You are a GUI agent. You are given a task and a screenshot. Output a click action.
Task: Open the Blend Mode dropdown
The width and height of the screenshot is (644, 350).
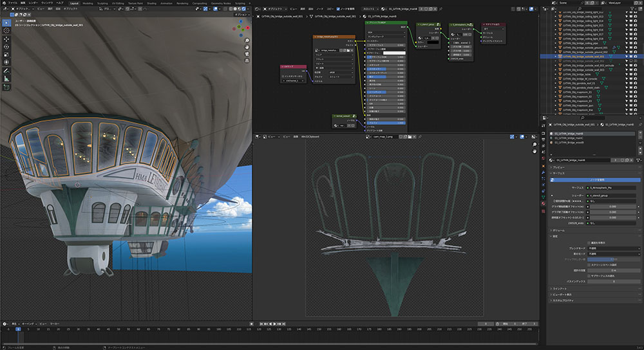(614, 248)
